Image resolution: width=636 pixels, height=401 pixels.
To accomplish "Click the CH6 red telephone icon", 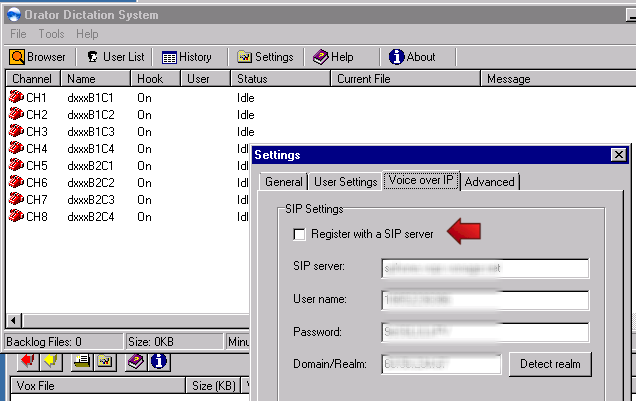I will click(x=16, y=182).
